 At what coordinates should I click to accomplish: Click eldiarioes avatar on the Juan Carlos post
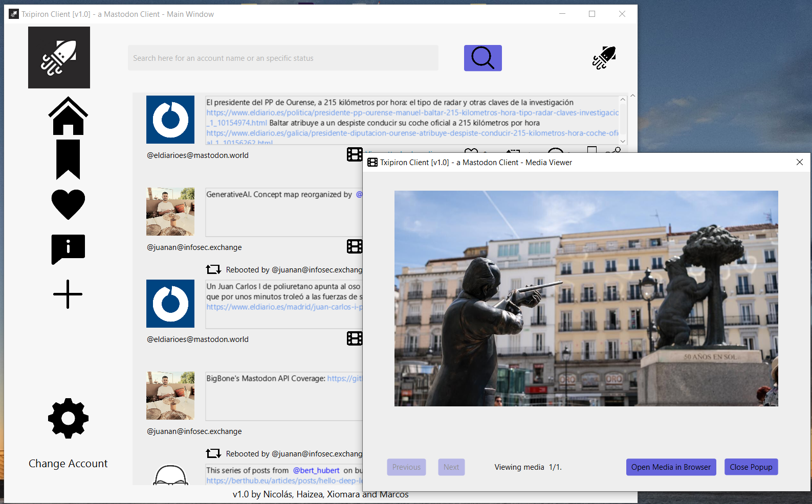[x=170, y=304]
